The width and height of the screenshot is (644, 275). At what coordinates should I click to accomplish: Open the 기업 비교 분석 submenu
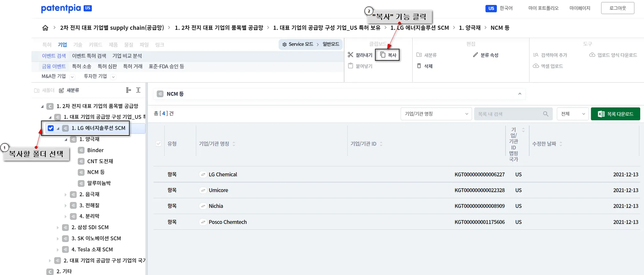pos(127,56)
